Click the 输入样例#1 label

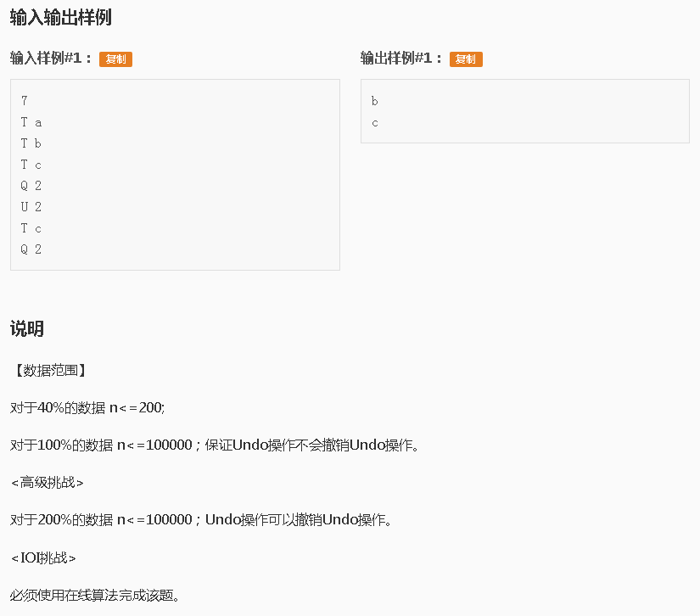pos(50,58)
